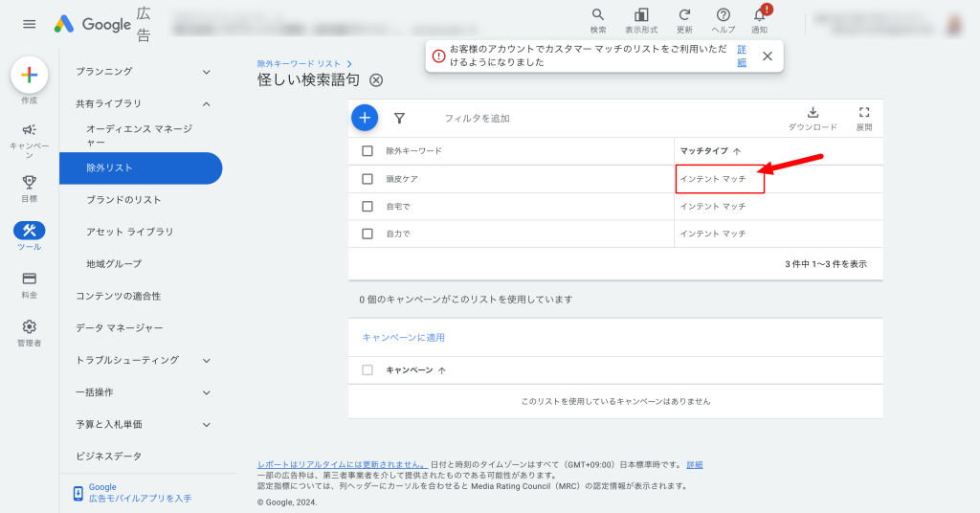Download the keyword list via ダウンロード icon
The width and height of the screenshot is (980, 513).
(813, 113)
